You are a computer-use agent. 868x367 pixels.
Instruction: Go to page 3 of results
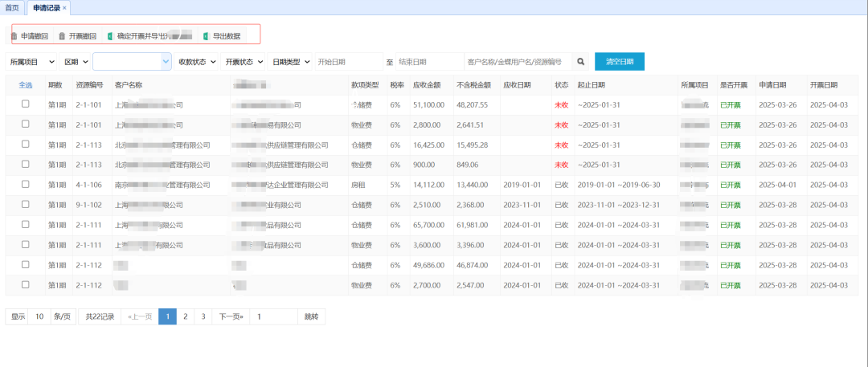click(203, 316)
